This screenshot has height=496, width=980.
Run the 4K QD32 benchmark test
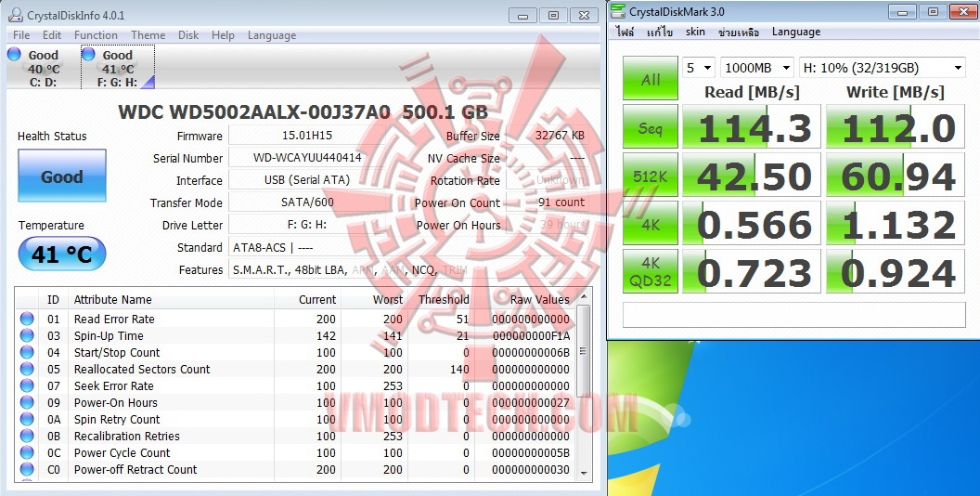click(x=651, y=271)
